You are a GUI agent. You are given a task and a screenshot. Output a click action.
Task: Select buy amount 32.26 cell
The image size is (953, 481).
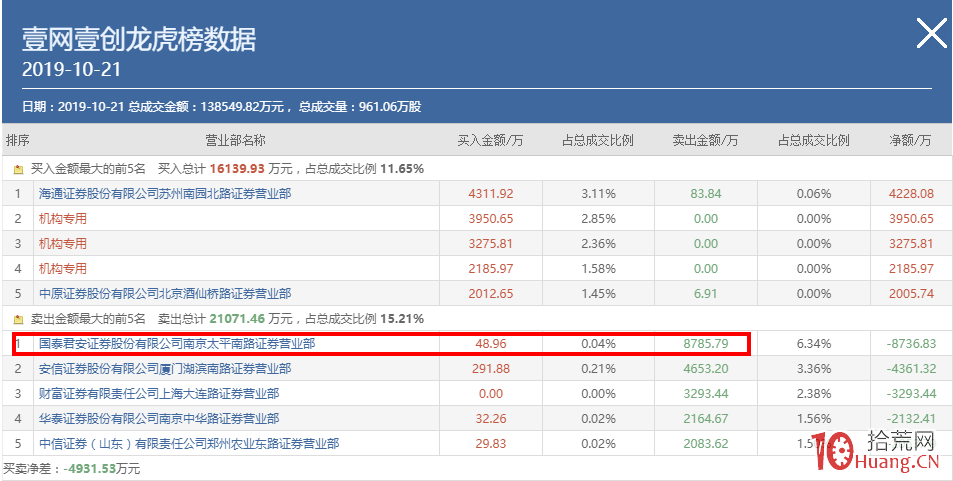click(491, 418)
